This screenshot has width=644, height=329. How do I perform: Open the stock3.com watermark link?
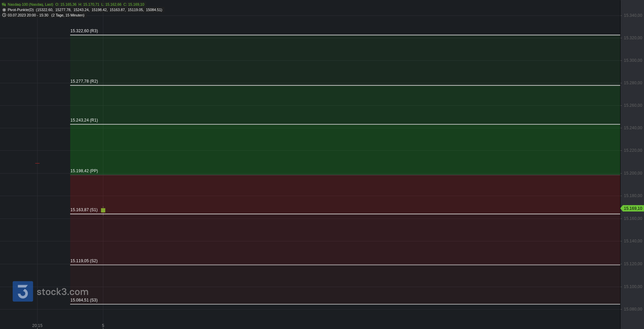[63, 292]
